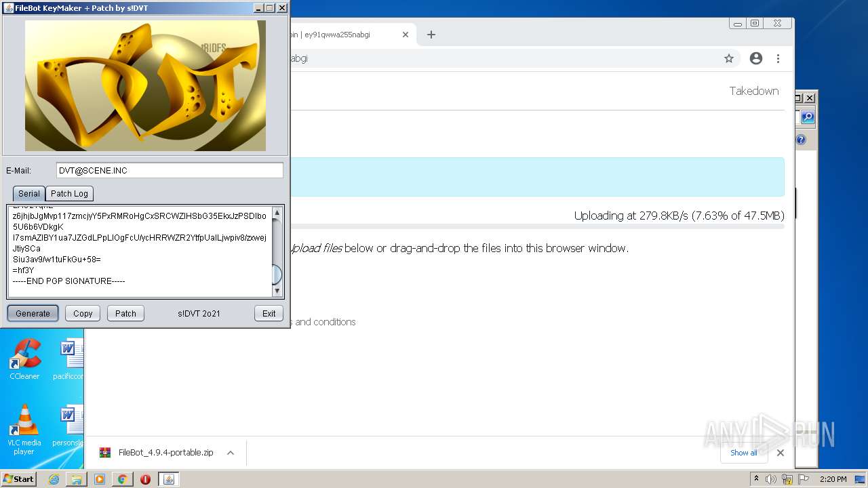The image size is (868, 488).
Task: Click the help icon in the background window
Action: click(x=801, y=140)
